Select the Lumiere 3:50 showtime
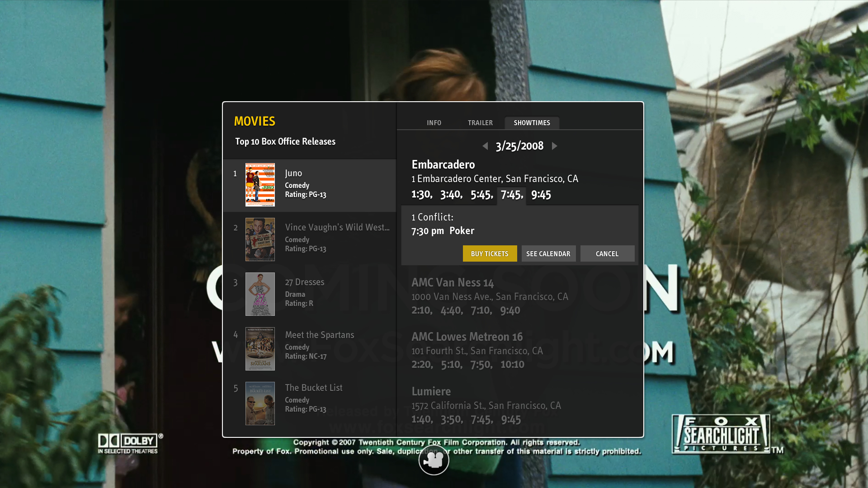868x488 pixels. (452, 419)
